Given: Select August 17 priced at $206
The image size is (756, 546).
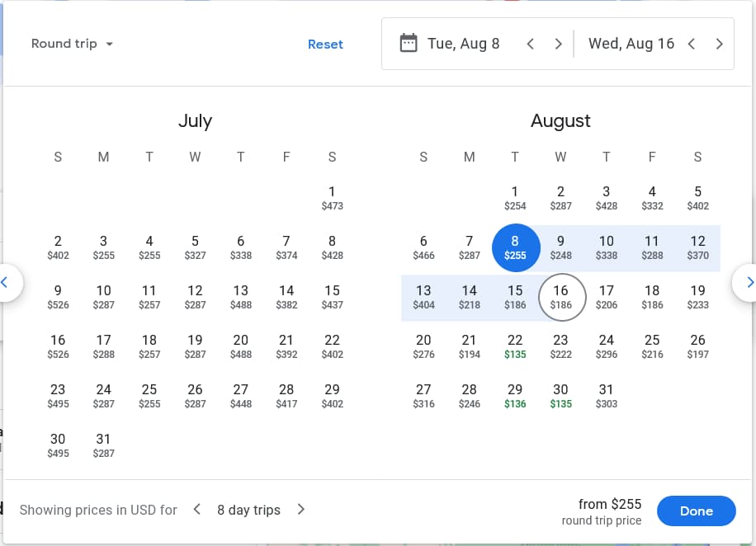Looking at the screenshot, I should (x=607, y=297).
